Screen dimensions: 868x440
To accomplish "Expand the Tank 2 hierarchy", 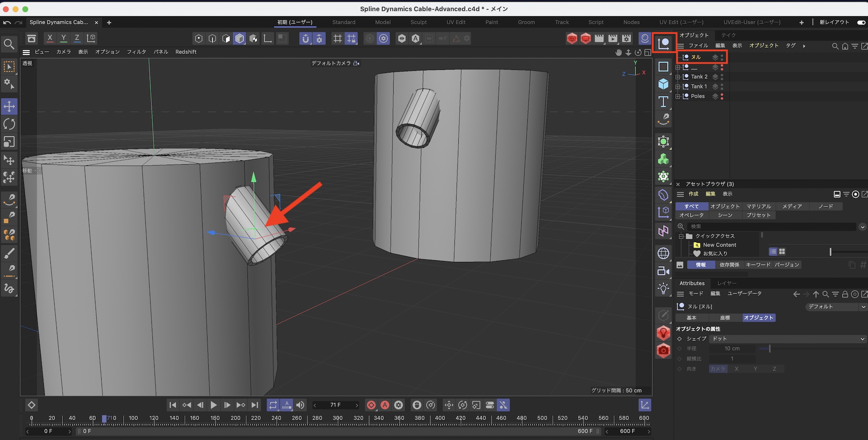I will (678, 77).
